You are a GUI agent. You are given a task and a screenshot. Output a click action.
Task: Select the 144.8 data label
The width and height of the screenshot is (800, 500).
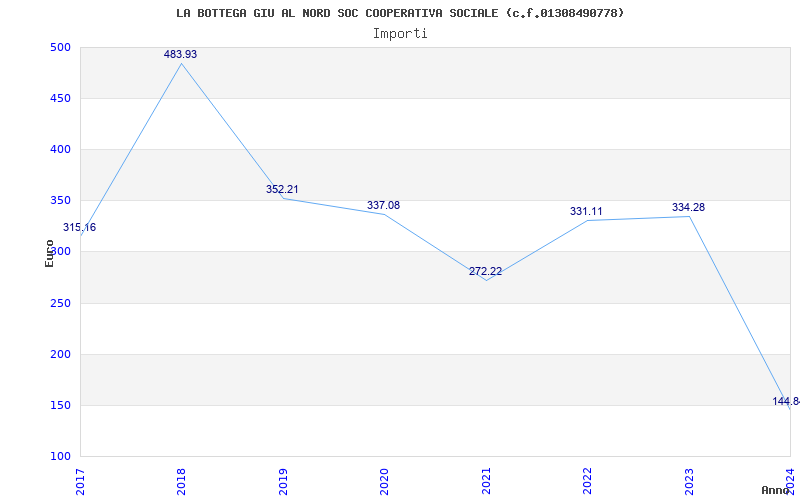(786, 402)
